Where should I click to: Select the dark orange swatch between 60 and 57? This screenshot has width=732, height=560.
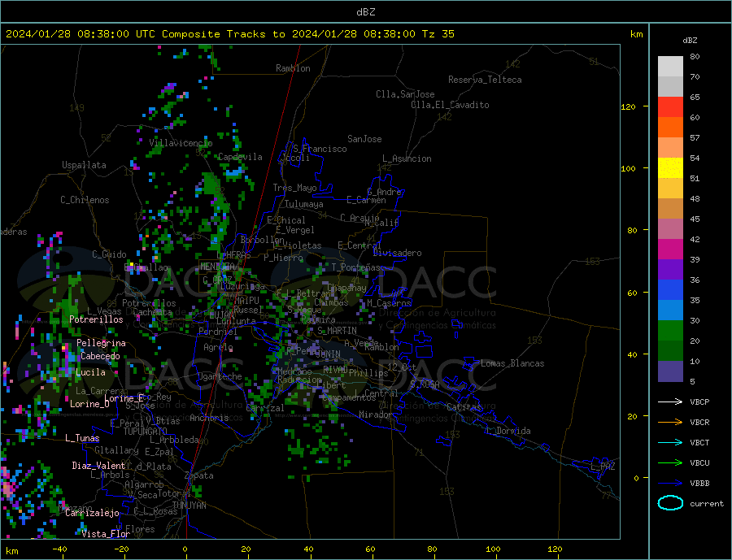[670, 128]
